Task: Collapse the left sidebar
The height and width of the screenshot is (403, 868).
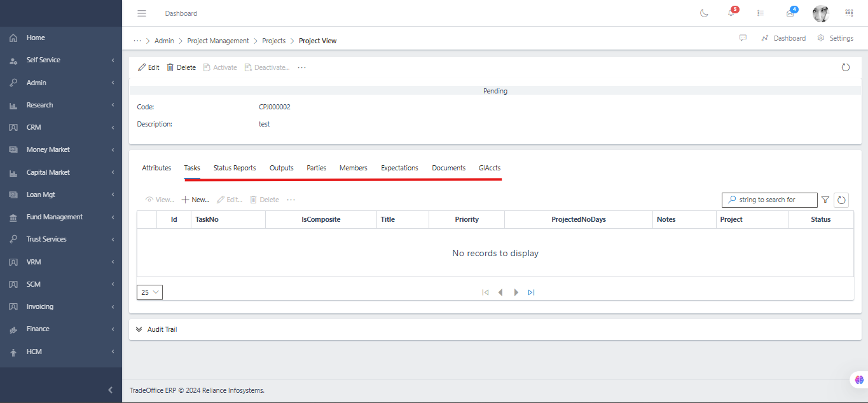Action: [110, 390]
